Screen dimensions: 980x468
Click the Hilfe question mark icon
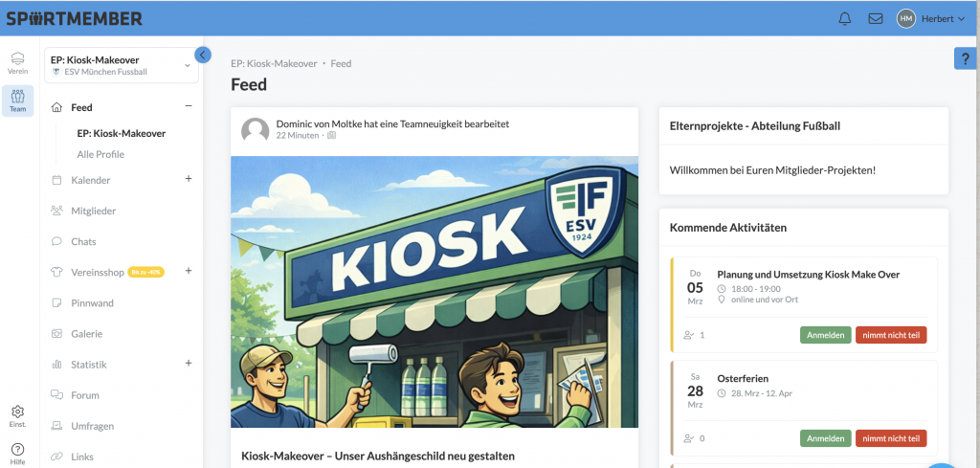18,453
